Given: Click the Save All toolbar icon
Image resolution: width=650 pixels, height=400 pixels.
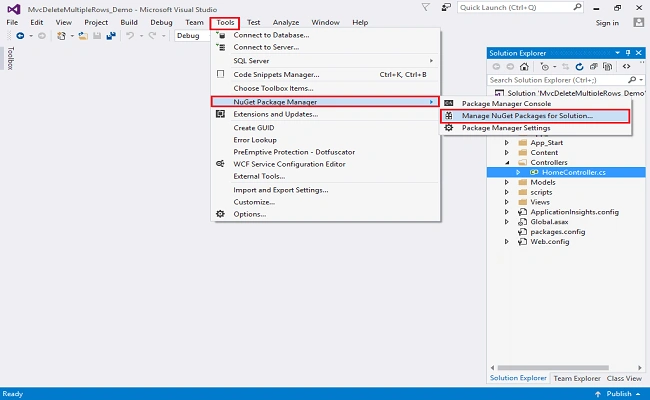Looking at the screenshot, I should click(111, 36).
